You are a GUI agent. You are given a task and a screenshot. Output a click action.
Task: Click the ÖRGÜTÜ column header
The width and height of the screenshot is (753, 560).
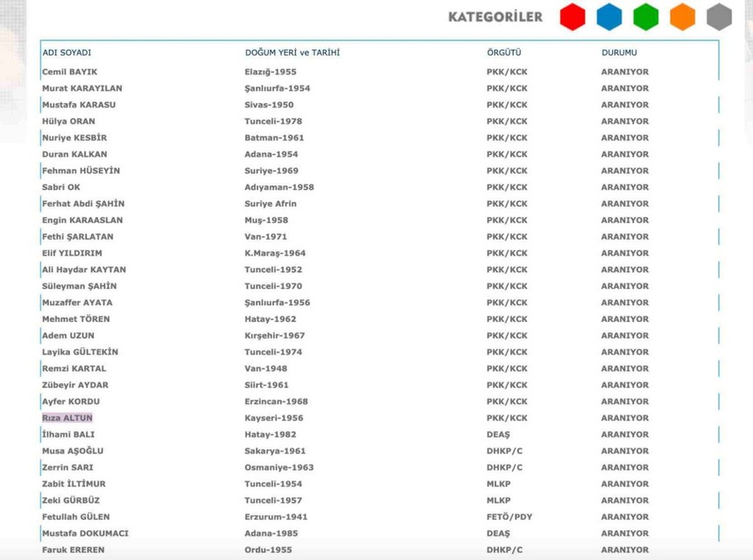pyautogui.click(x=503, y=52)
